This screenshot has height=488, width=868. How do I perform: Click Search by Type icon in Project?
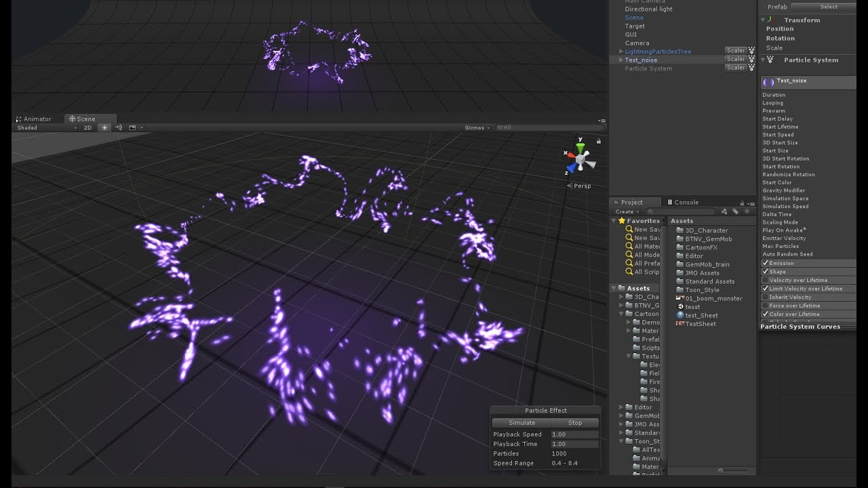point(724,211)
